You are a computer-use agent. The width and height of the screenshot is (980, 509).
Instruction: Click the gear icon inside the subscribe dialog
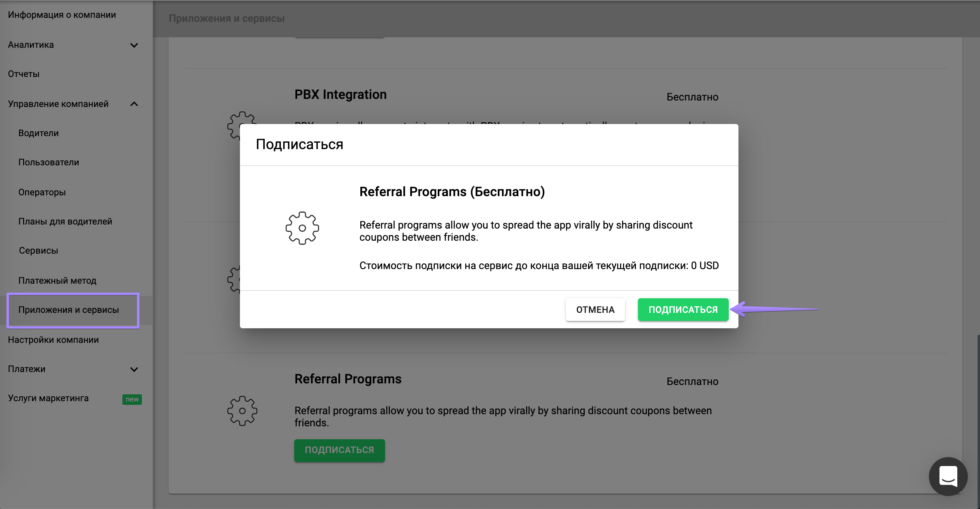coord(302,228)
